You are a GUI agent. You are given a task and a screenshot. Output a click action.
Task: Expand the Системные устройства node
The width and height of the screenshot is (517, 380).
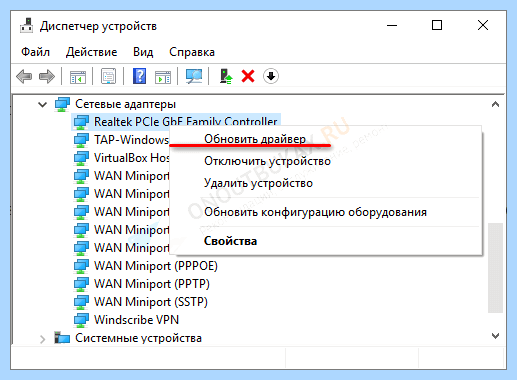point(42,339)
